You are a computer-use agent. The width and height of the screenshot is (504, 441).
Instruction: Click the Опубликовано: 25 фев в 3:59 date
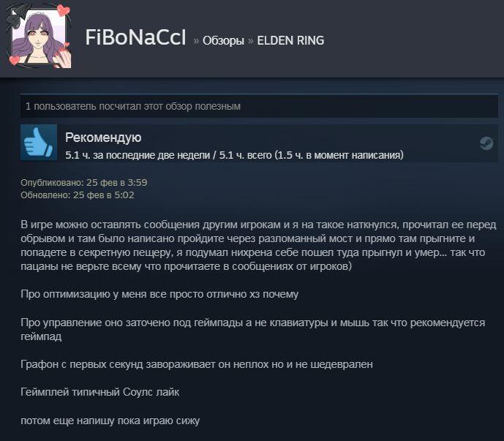tap(84, 183)
